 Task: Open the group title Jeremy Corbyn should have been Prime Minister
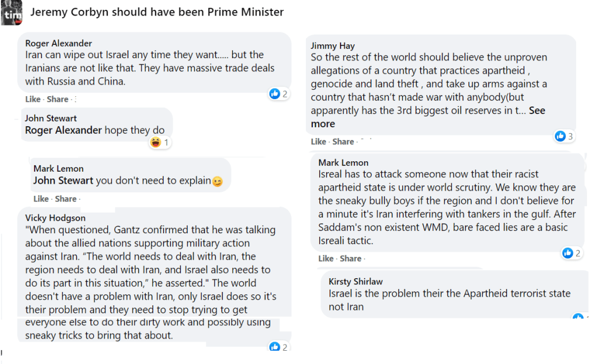click(157, 12)
